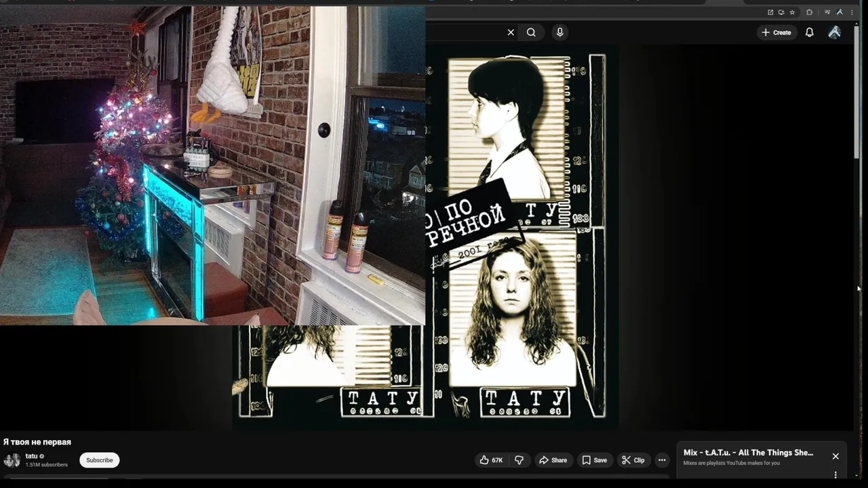868x488 pixels.
Task: Click the install app icon in address bar
Action: [781, 12]
